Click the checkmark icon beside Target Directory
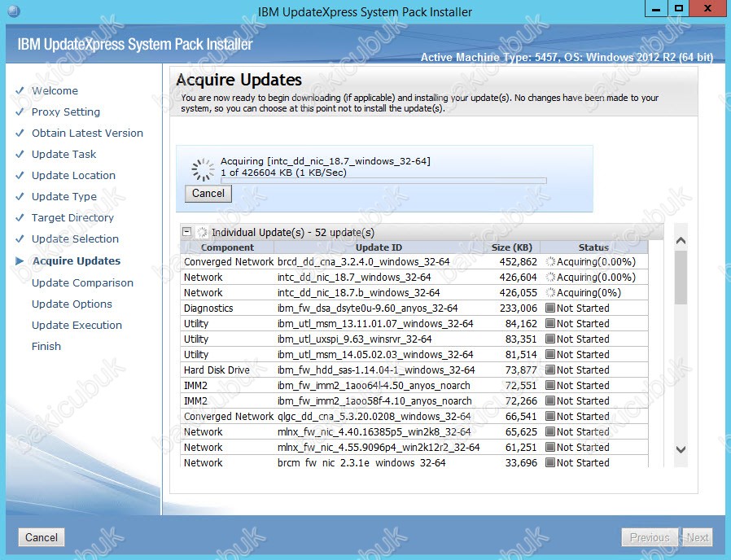The width and height of the screenshot is (731, 560). 20,218
